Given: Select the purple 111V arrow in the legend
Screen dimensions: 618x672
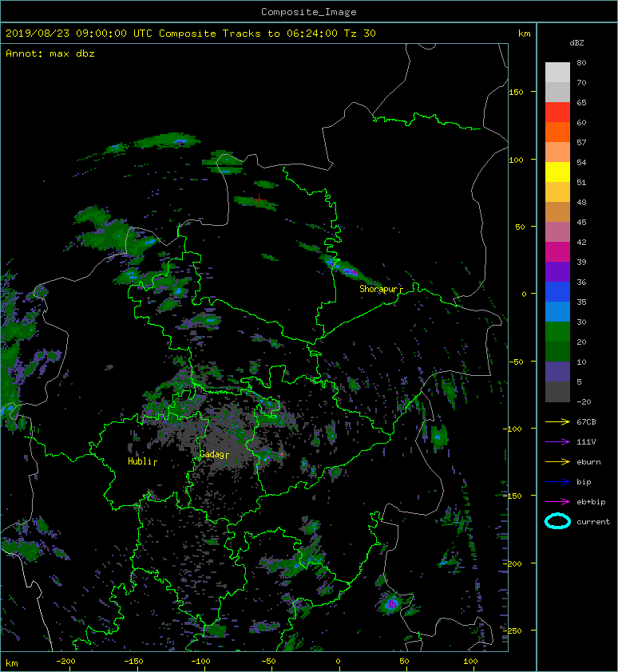Looking at the screenshot, I should point(557,441).
